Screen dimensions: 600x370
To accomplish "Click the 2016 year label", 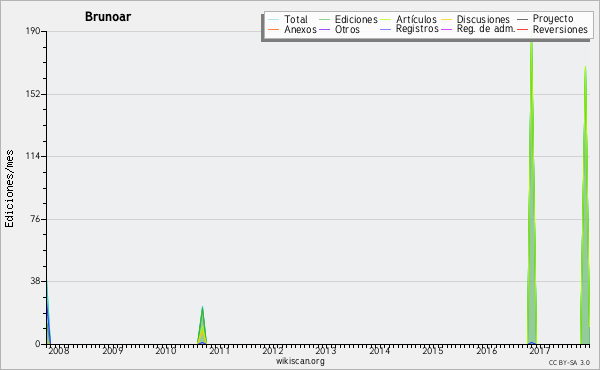I will (x=486, y=350).
